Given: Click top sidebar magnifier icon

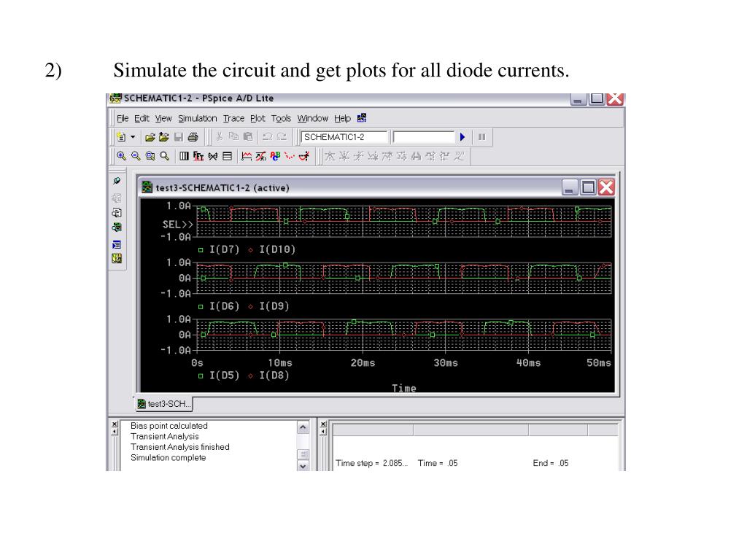Looking at the screenshot, I should 117,181.
